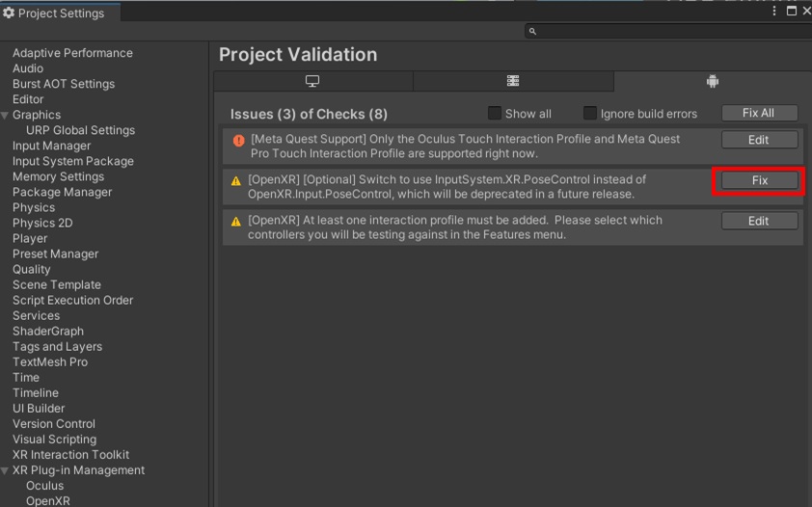Maximize the Project Settings window

click(x=792, y=11)
